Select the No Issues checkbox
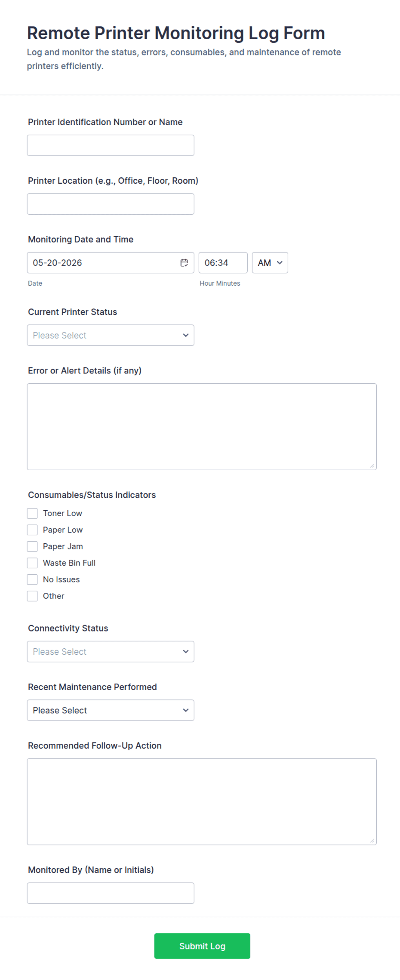 [32, 579]
